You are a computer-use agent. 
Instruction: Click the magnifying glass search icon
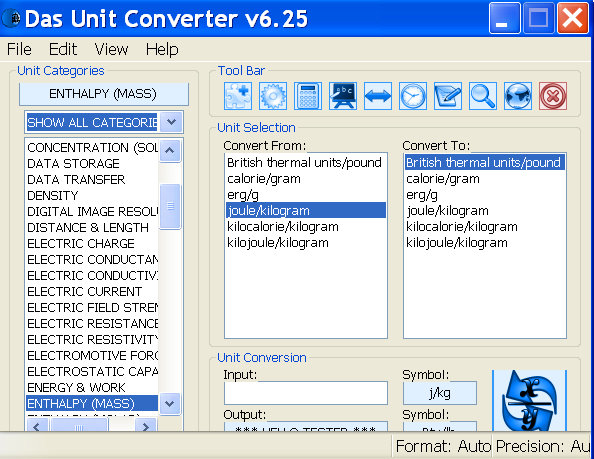point(483,96)
